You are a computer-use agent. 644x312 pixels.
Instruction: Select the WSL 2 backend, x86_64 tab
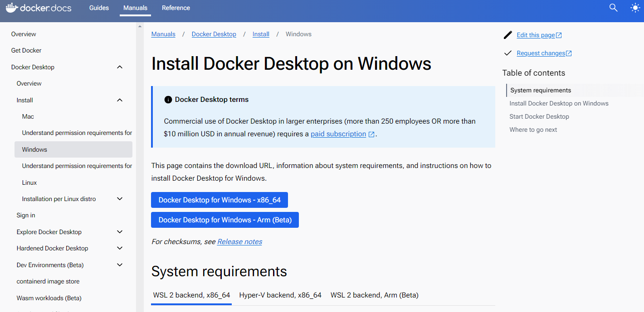coord(191,295)
